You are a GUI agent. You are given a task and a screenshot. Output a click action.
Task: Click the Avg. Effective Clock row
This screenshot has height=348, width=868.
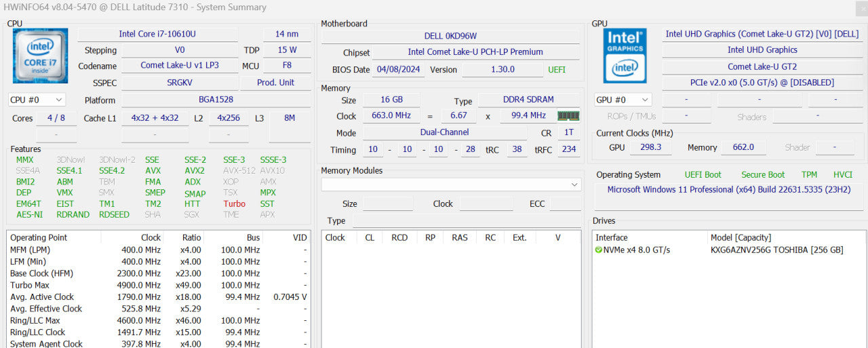tap(158, 309)
